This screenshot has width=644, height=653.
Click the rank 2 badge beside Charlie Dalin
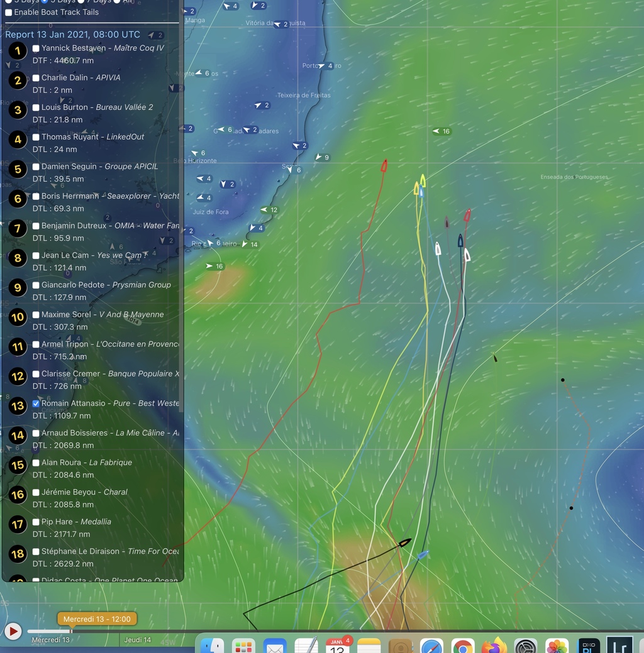tap(18, 80)
